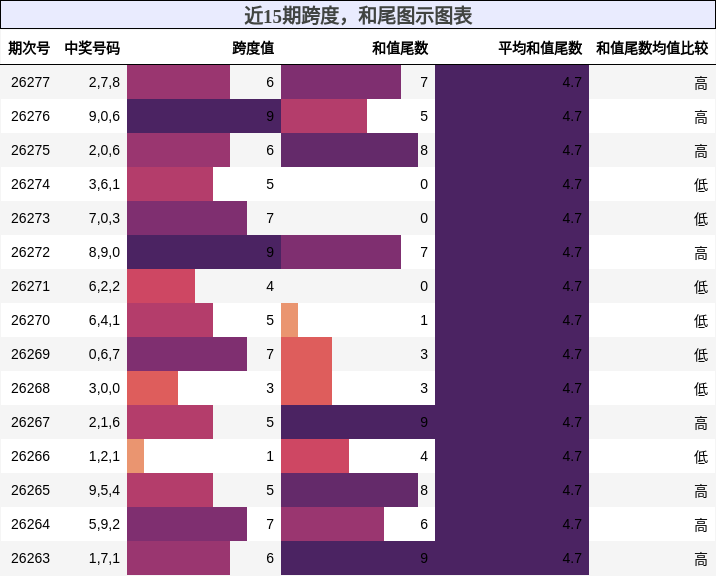716x576 pixels.
Task: Select period number 26269
Action: (30, 354)
